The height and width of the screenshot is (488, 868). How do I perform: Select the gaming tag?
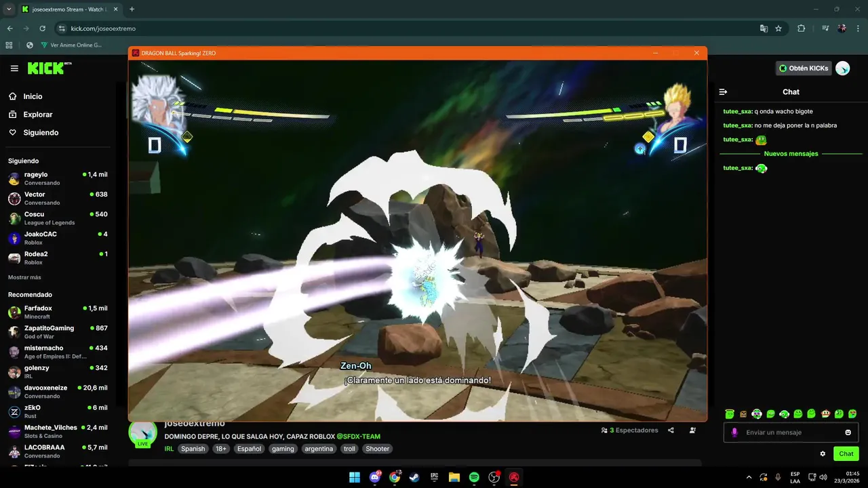[x=283, y=449]
